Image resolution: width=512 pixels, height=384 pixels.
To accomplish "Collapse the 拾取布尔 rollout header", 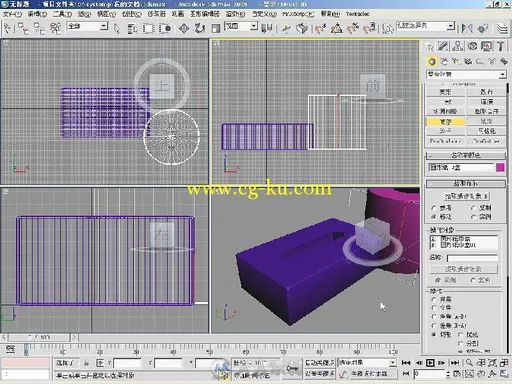I will [466, 184].
